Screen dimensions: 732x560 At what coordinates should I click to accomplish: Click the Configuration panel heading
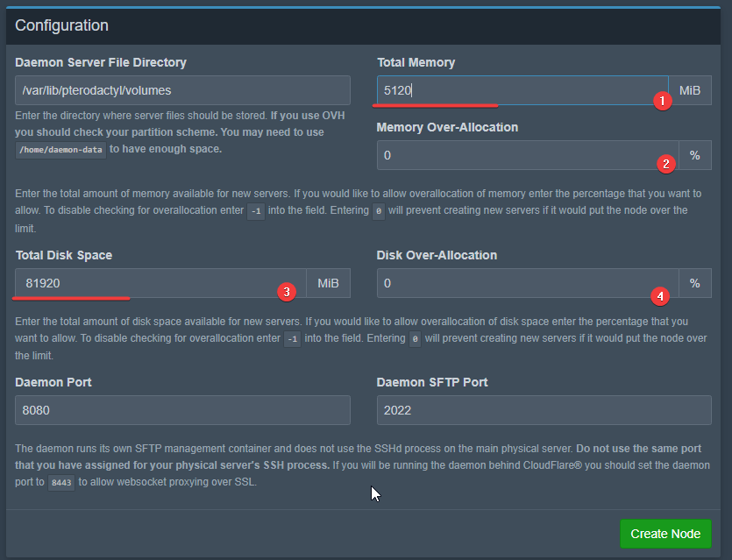tap(62, 25)
